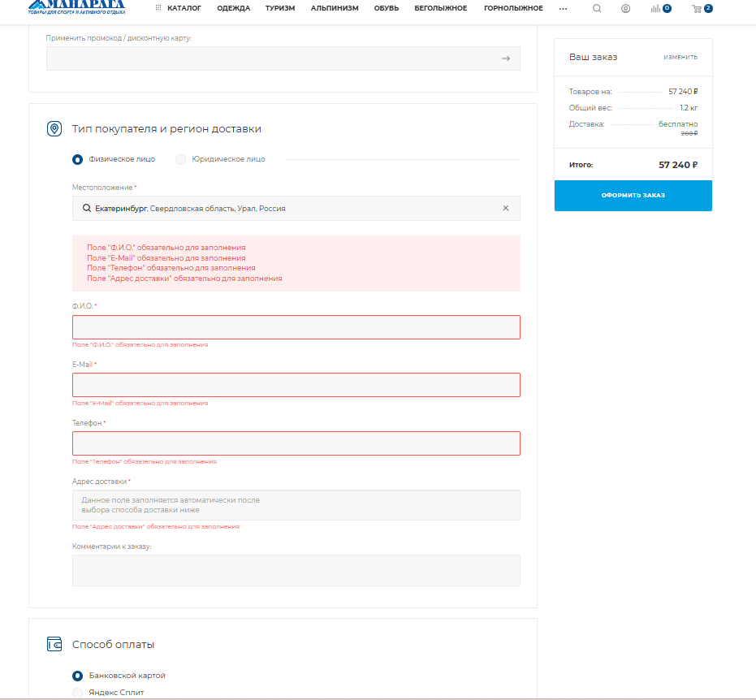Click into the Телефон input field
This screenshot has height=700, width=756.
pyautogui.click(x=296, y=443)
